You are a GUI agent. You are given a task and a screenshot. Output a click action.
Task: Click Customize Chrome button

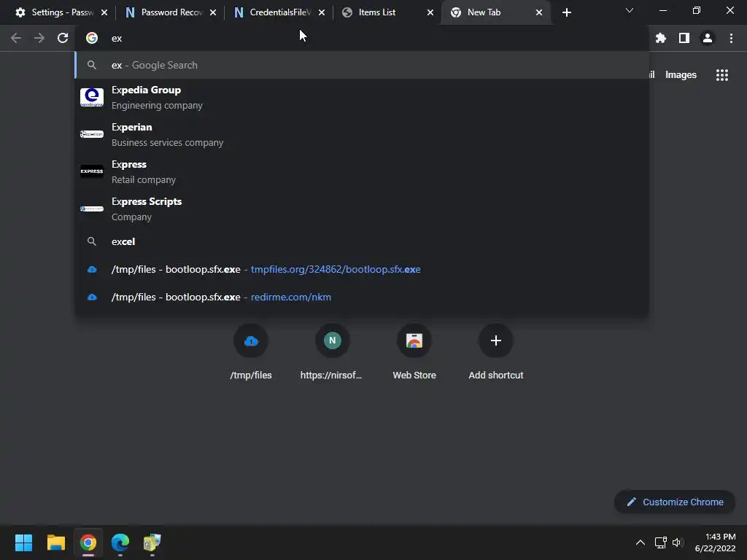click(x=675, y=502)
